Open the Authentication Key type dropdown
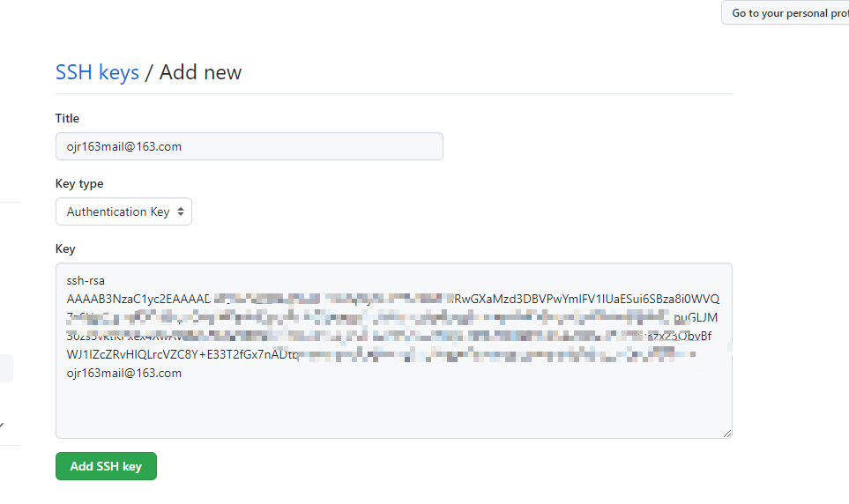Viewport: 849px width, 504px height. tap(123, 211)
